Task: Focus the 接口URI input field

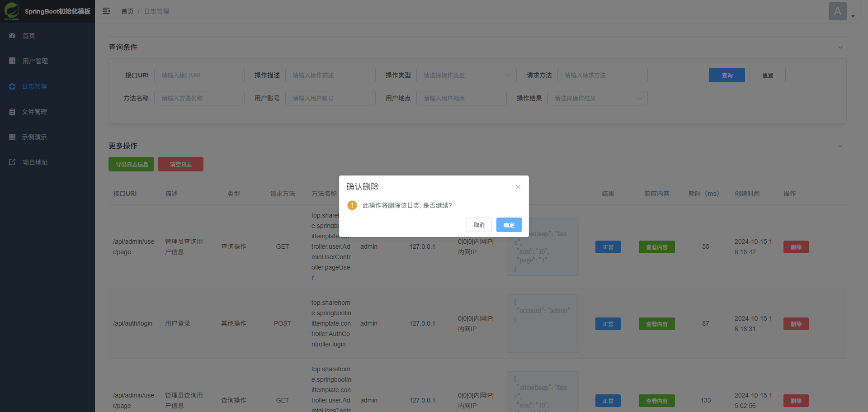Action: coord(199,75)
